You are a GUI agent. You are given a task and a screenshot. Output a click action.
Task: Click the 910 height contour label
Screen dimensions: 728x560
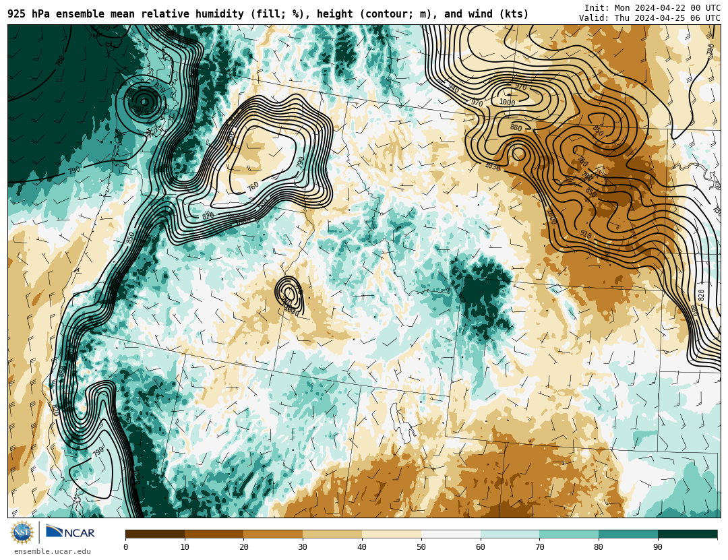586,235
